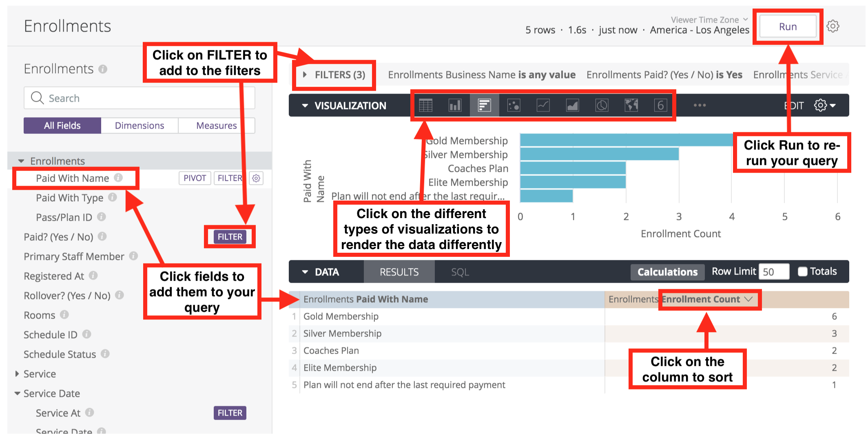
Task: Select the area chart visualization
Action: tap(572, 106)
